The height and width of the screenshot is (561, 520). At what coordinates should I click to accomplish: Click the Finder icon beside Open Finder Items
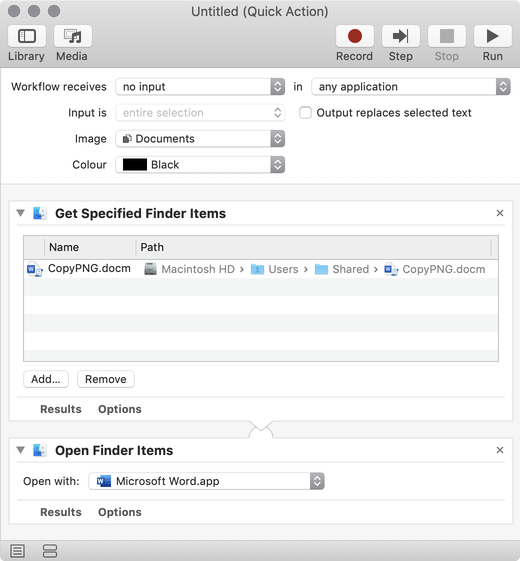click(40, 450)
